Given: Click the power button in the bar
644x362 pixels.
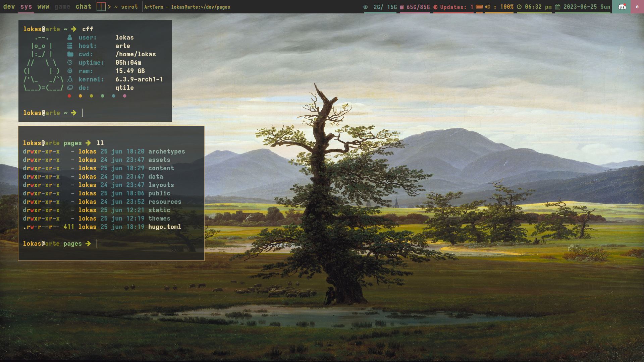Looking at the screenshot, I should click(637, 7).
